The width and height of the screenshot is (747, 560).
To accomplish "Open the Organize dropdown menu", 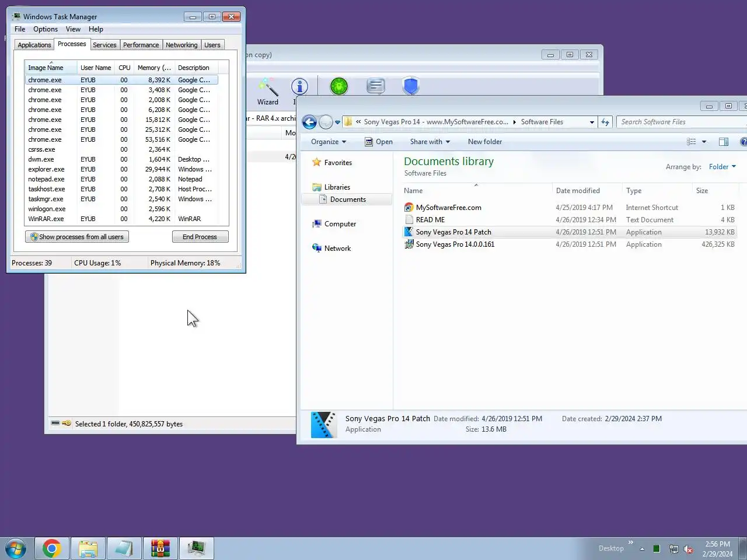I will click(329, 142).
